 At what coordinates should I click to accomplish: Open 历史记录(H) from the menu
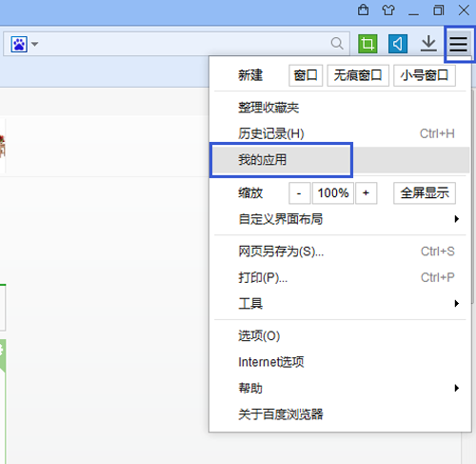340,133
